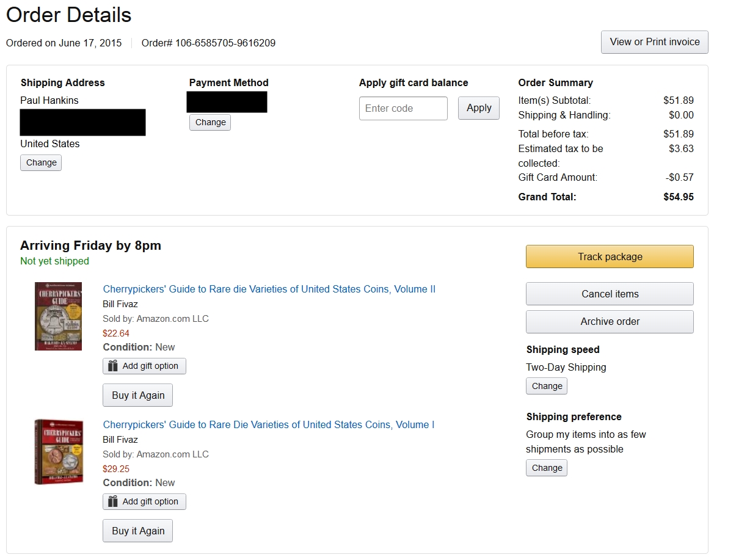Open Cherrypickers' Guide Volume I title link
Image resolution: width=736 pixels, height=560 pixels.
268,424
